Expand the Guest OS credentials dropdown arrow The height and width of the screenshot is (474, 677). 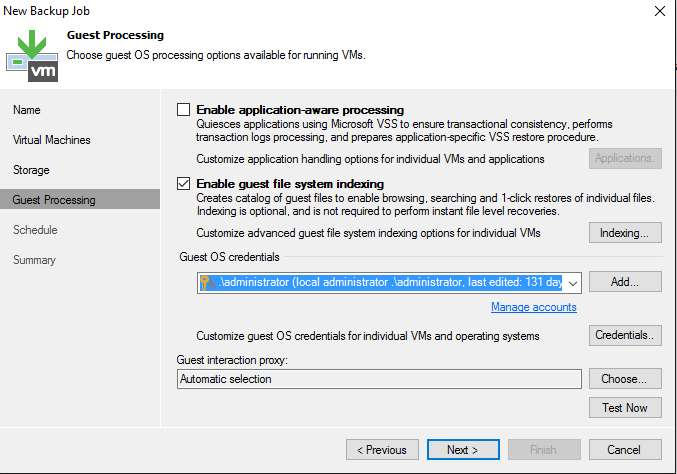[573, 283]
